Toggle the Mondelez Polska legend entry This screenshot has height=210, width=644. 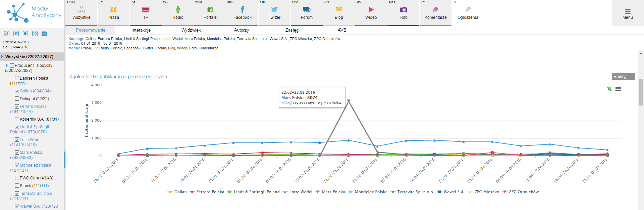point(368,192)
